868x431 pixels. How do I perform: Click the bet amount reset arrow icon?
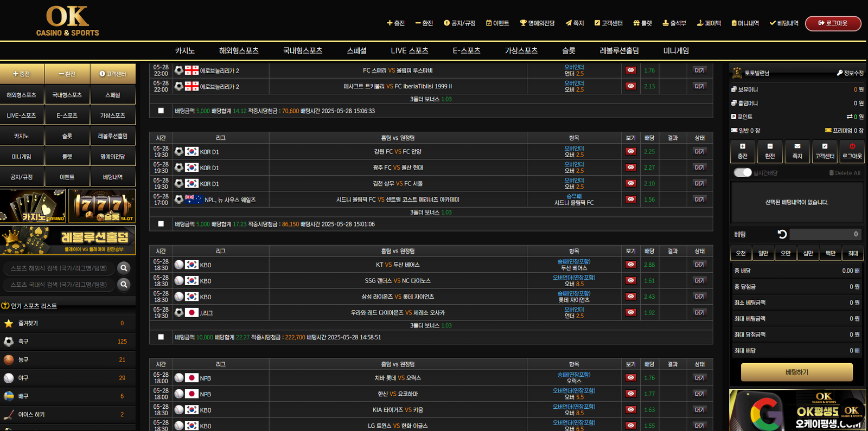click(x=782, y=234)
